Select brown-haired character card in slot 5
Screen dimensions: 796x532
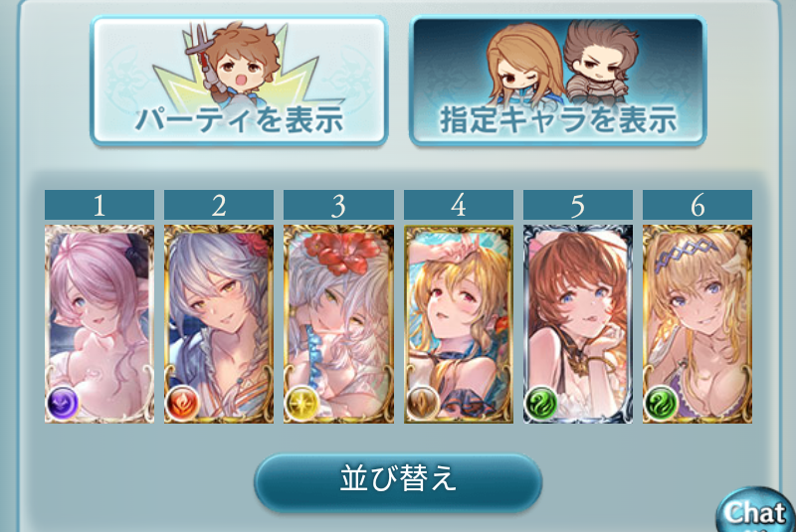click(578, 324)
